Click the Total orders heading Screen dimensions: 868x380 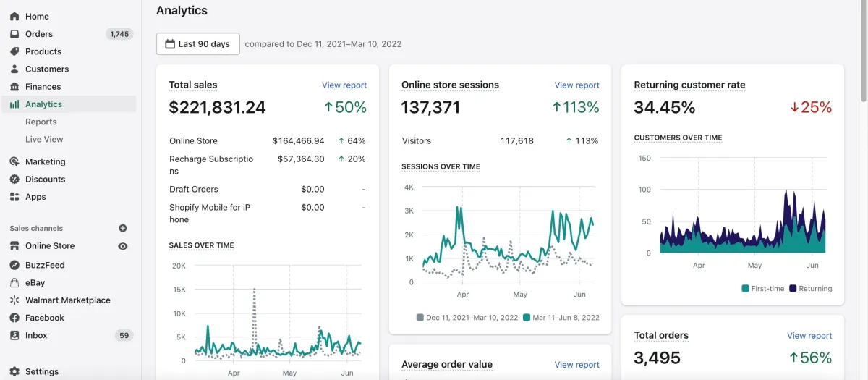point(661,335)
